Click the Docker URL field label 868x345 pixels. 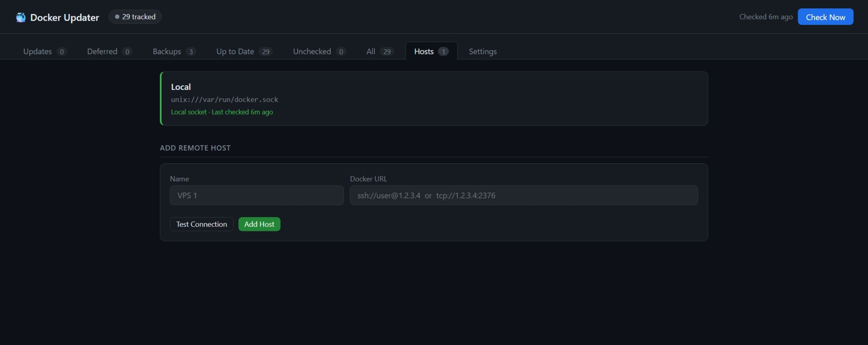368,179
